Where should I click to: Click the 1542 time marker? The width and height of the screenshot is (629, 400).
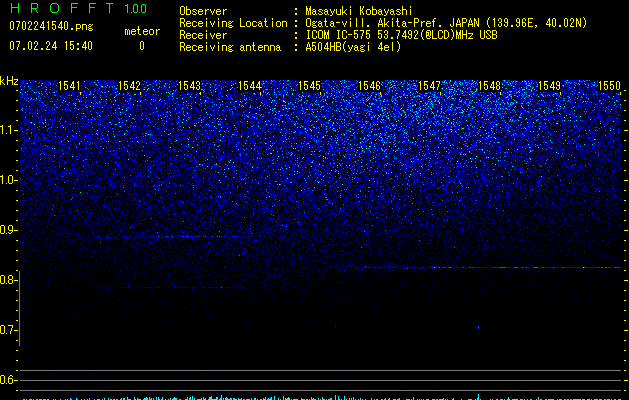click(x=130, y=86)
